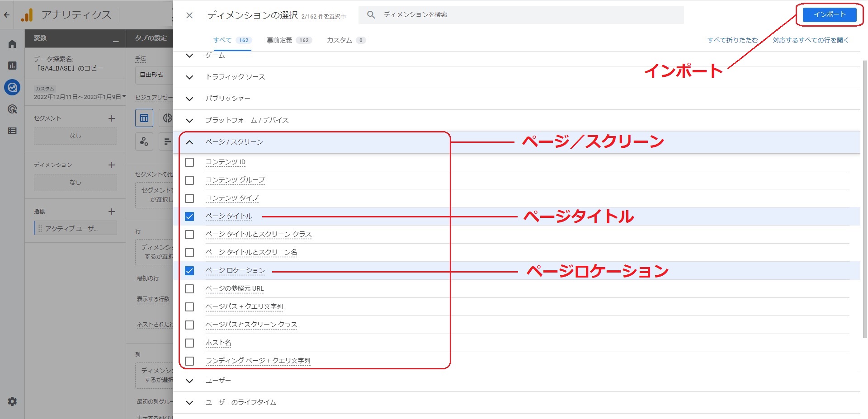This screenshot has height=419, width=868.
Task: Click すべて折りたたむ link
Action: click(x=732, y=40)
